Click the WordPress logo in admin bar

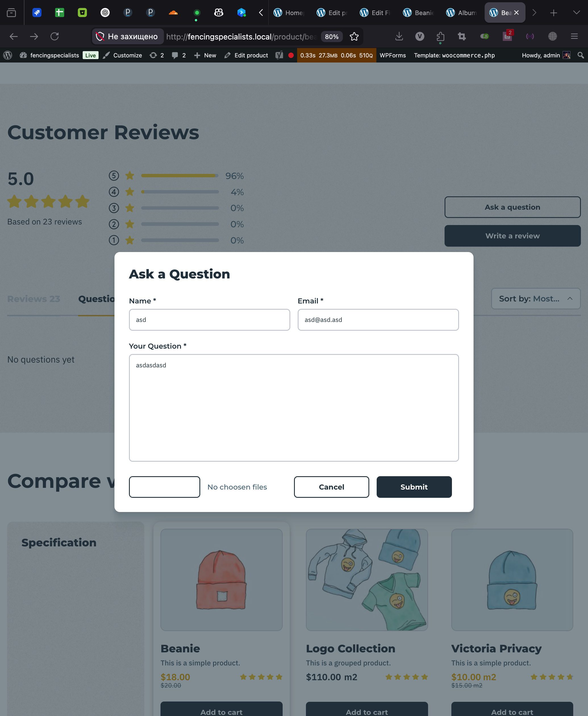[x=8, y=55]
